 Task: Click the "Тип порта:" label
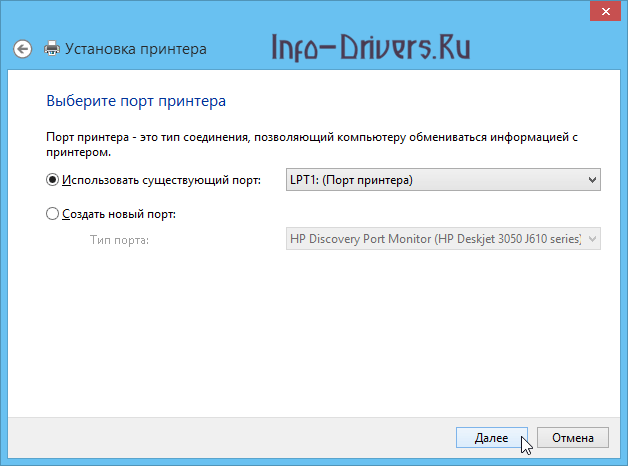[x=119, y=239]
